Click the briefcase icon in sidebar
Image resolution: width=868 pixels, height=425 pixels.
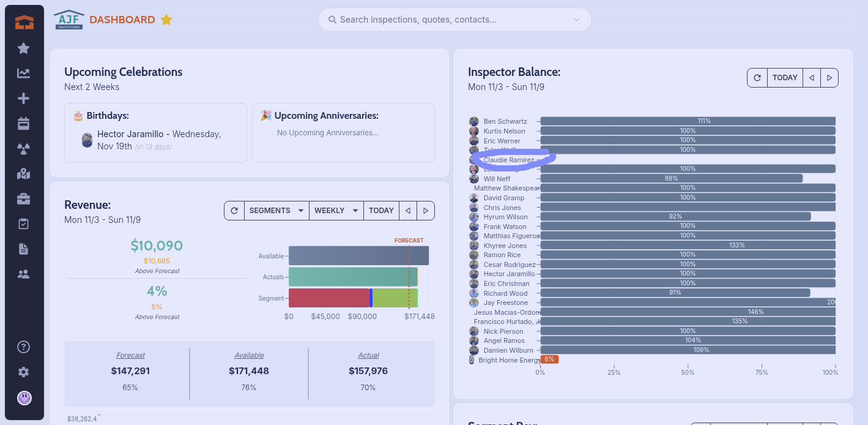(x=24, y=199)
